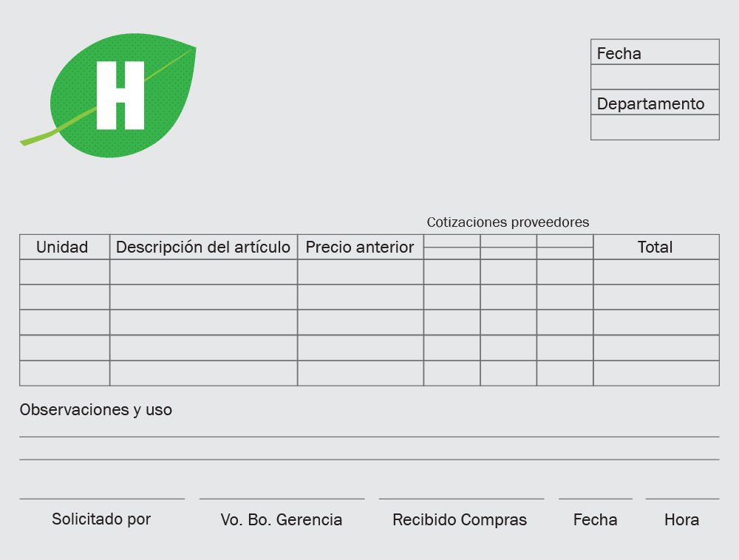Select the Departamento label box
Image resolution: width=739 pixels, height=560 pixels.
pos(655,102)
